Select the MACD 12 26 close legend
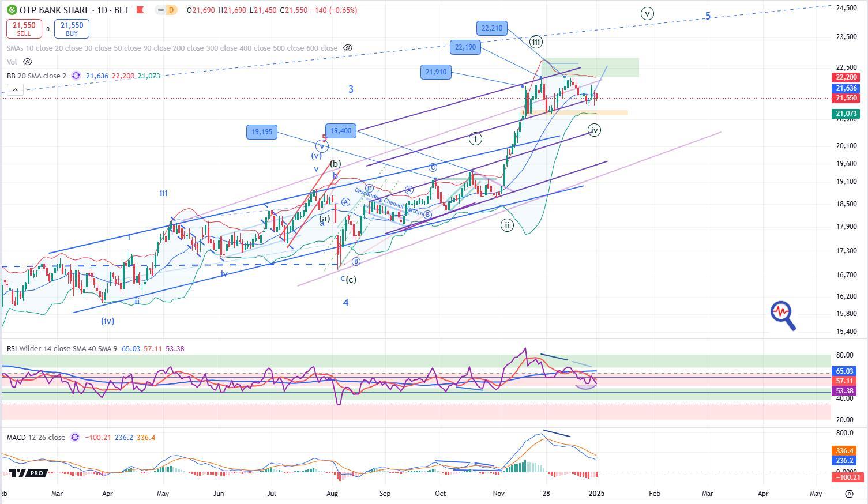 (36, 437)
